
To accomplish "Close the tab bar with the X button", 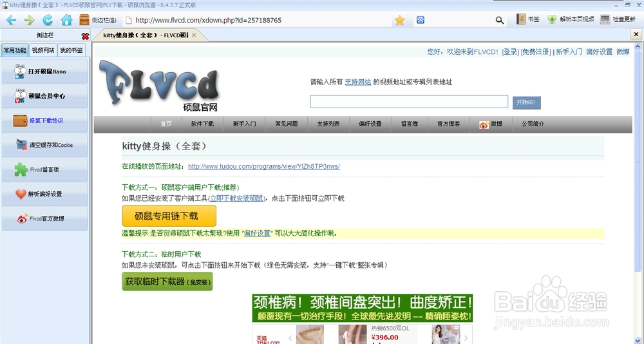I will tap(636, 35).
